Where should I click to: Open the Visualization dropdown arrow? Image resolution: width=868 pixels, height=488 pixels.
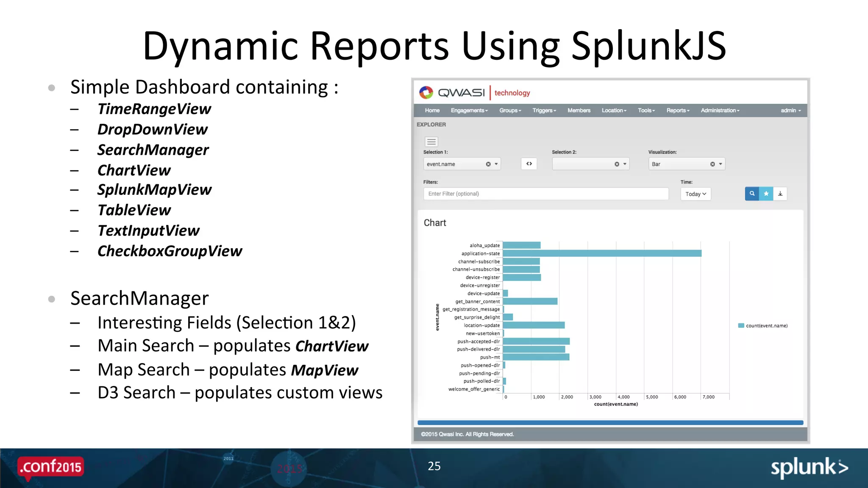pyautogui.click(x=721, y=164)
